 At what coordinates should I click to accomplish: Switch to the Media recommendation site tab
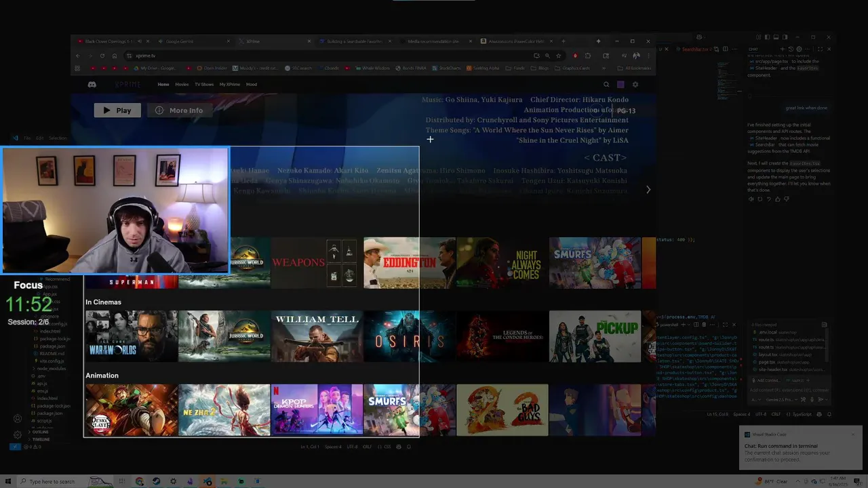[435, 41]
